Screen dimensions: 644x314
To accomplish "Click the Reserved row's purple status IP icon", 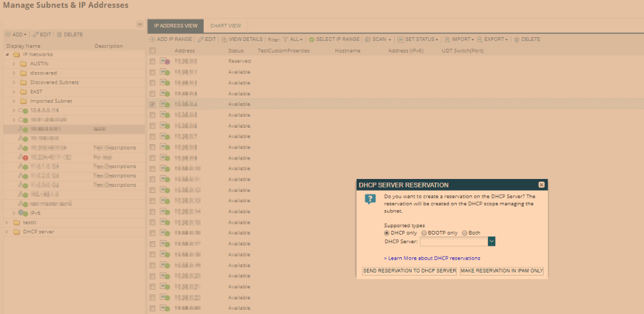I will pos(165,61).
